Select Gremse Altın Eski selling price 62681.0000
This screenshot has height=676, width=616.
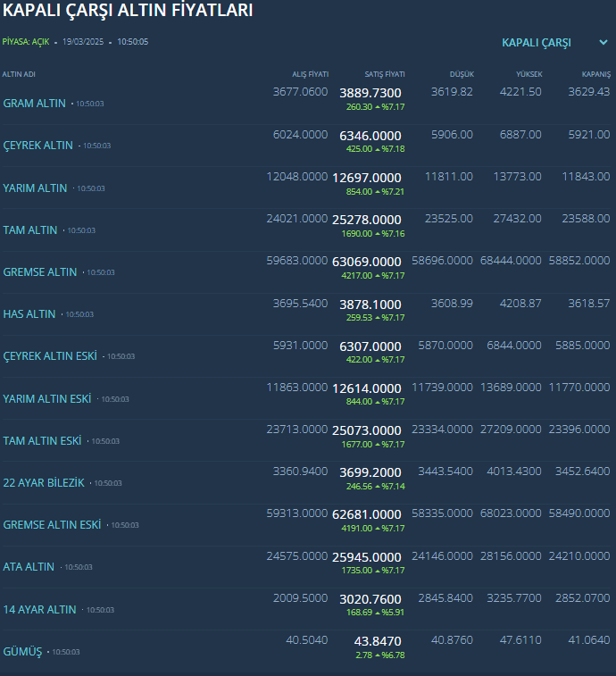367,514
